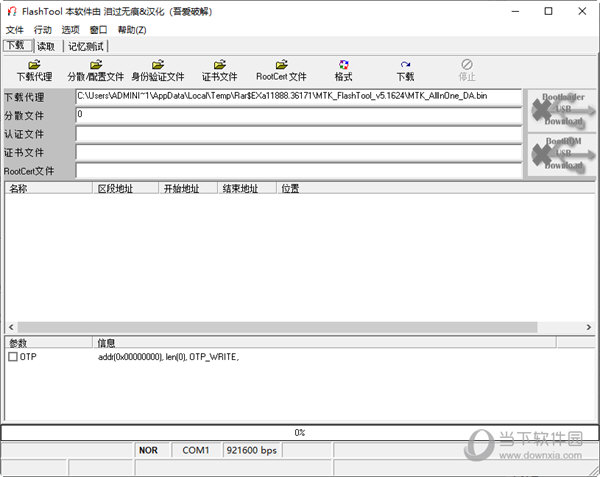Click the BootROM USB Download button

[562, 155]
